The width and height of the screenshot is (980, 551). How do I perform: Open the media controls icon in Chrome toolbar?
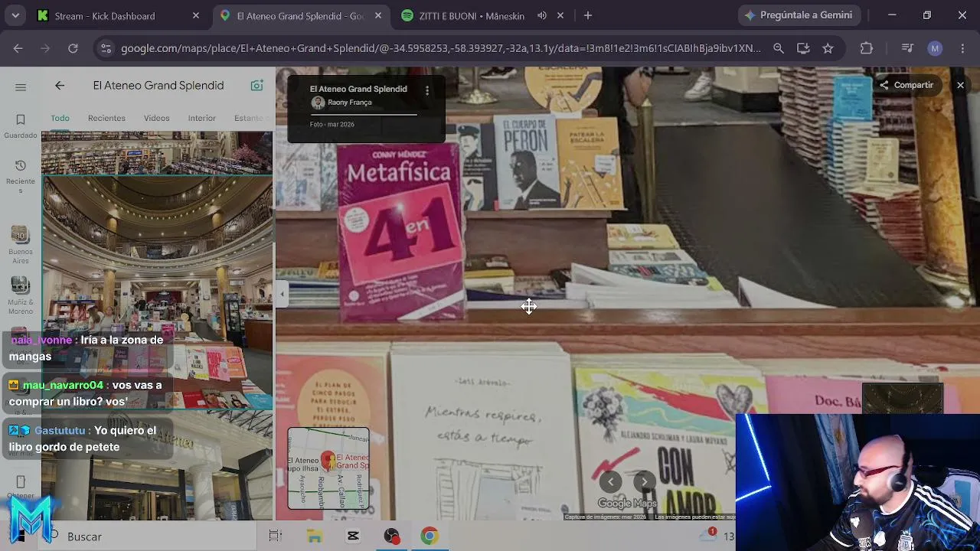click(907, 48)
